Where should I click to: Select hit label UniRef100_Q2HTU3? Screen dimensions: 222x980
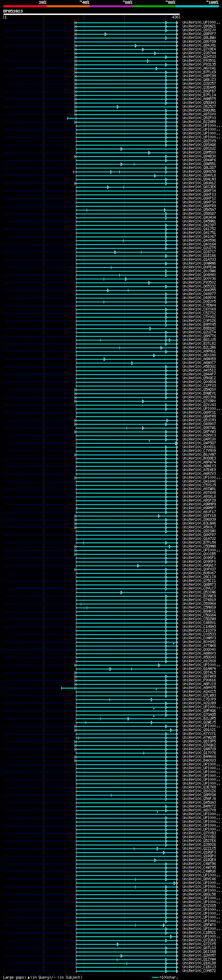coord(199,57)
